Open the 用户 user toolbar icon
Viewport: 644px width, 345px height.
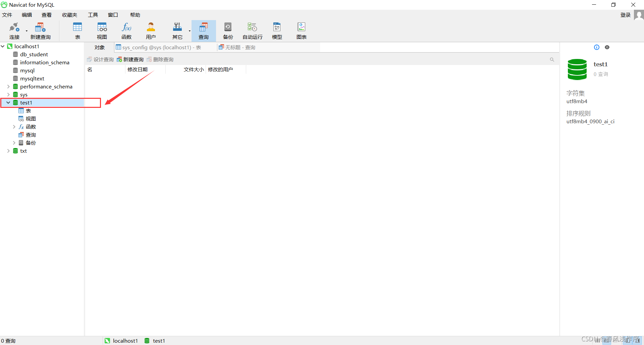tap(151, 31)
